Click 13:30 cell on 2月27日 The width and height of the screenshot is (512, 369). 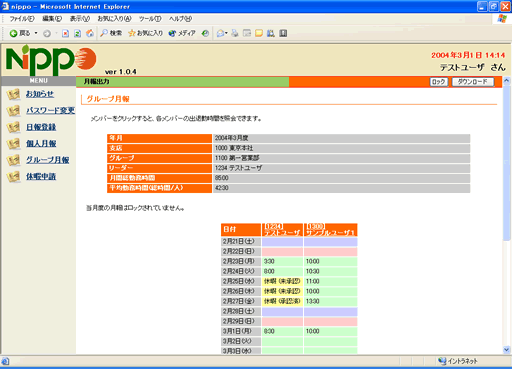pos(331,301)
